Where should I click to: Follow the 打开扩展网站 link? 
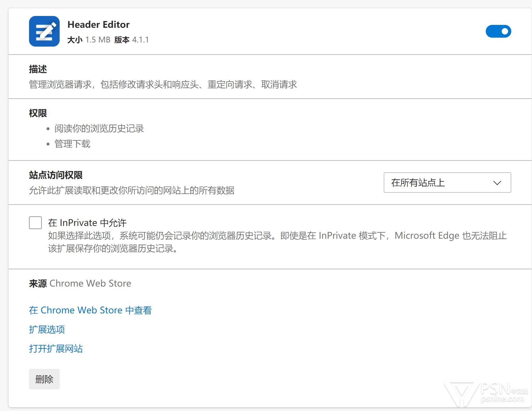[56, 348]
